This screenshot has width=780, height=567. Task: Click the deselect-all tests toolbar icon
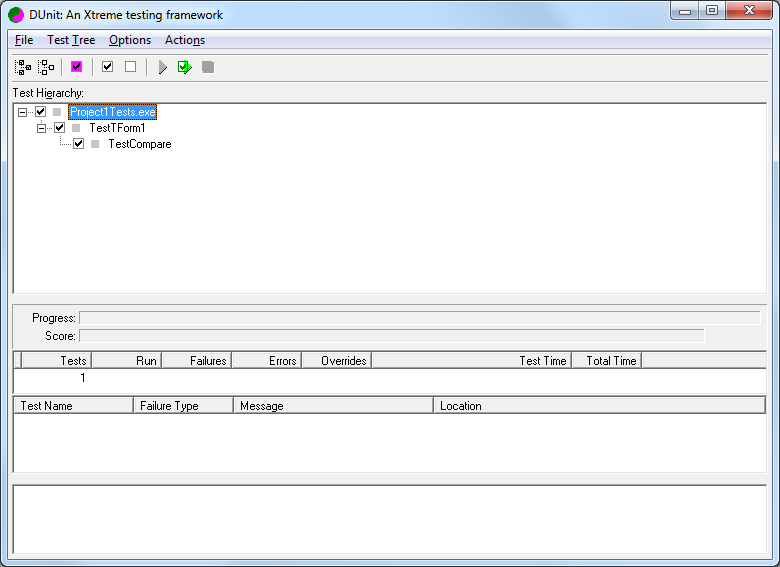coord(46,67)
